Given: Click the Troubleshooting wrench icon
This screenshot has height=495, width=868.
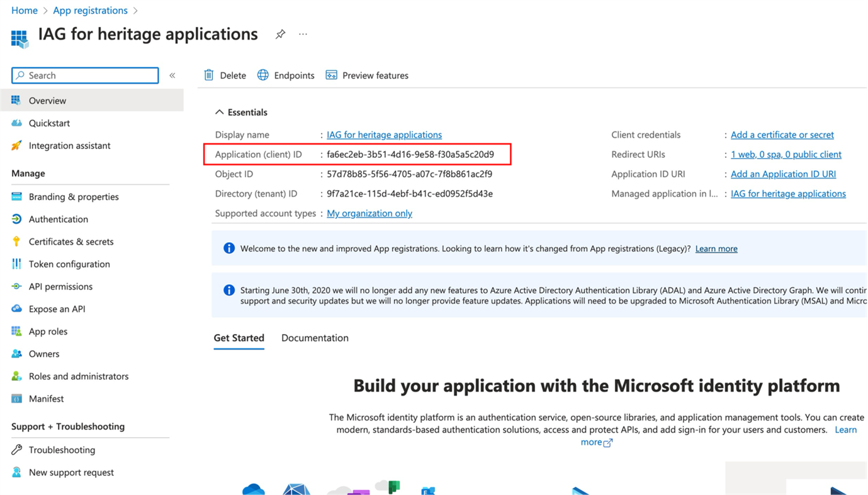Looking at the screenshot, I should (16, 450).
